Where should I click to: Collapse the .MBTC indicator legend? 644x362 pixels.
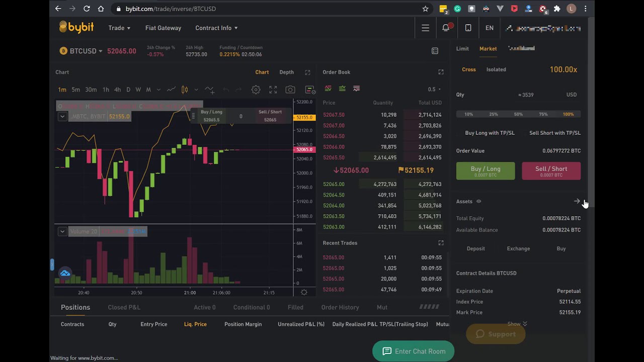[62, 116]
